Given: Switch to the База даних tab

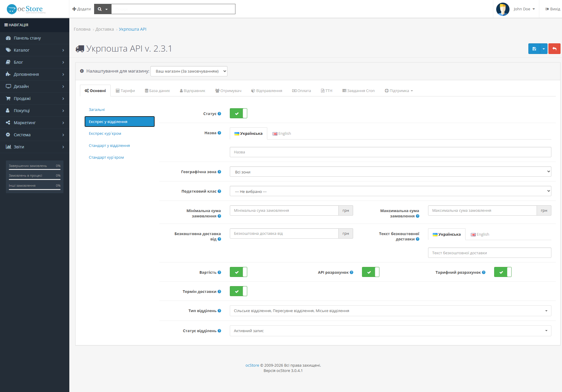Looking at the screenshot, I should [157, 91].
